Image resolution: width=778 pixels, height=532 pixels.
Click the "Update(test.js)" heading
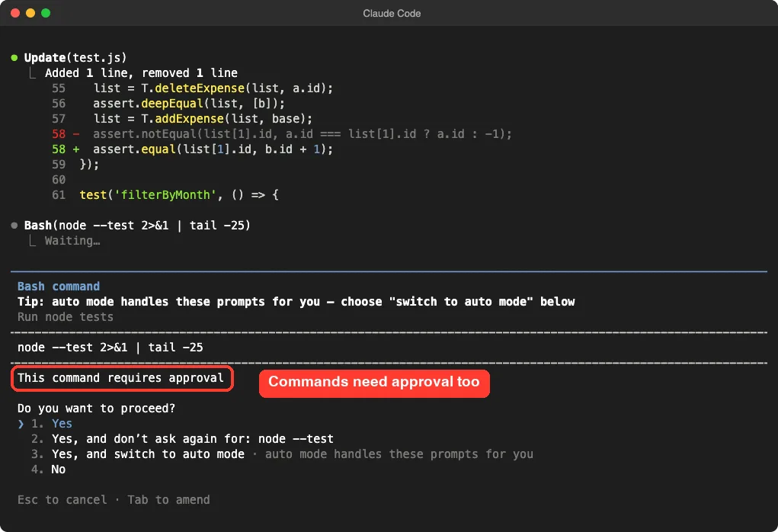75,58
